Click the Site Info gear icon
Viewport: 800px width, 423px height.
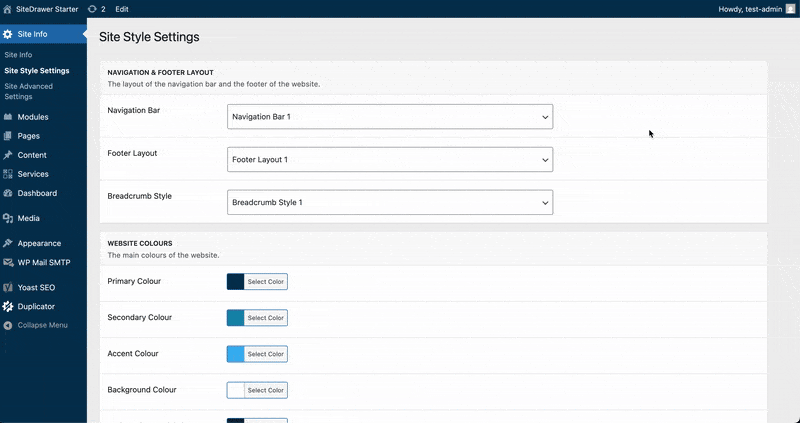pos(8,34)
